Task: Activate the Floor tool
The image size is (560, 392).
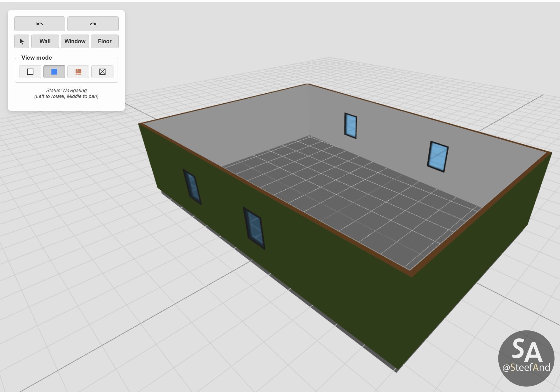Action: click(105, 41)
